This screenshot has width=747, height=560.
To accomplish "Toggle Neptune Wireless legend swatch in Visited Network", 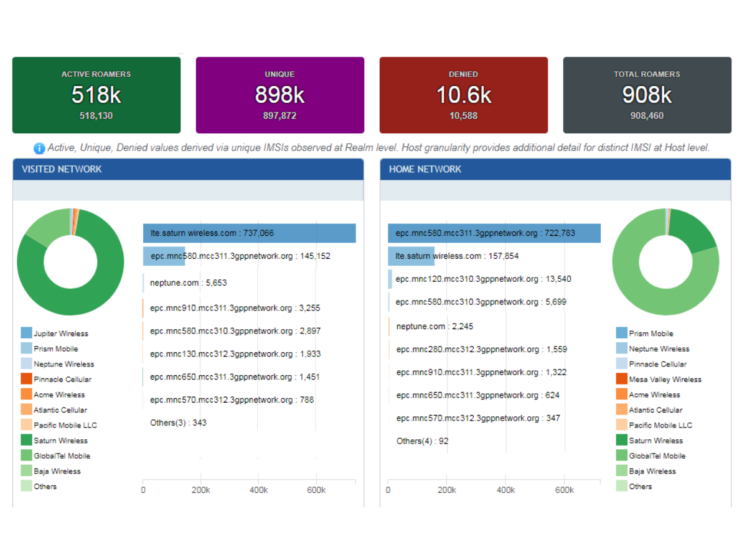I will (x=26, y=364).
